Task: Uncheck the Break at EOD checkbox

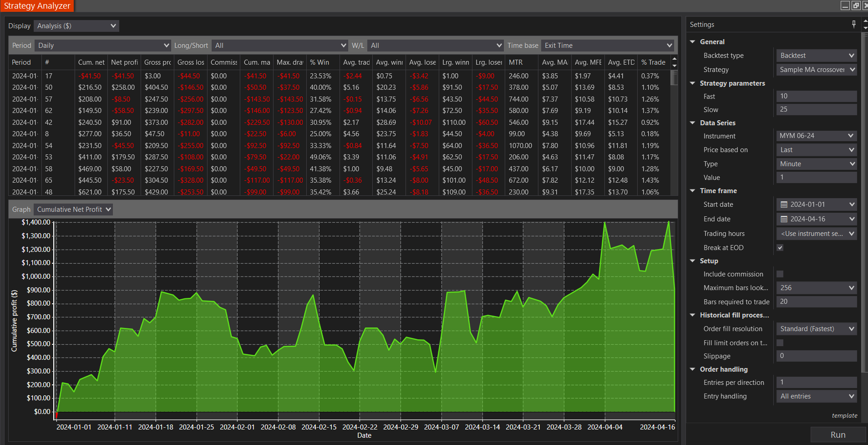Action: (780, 248)
